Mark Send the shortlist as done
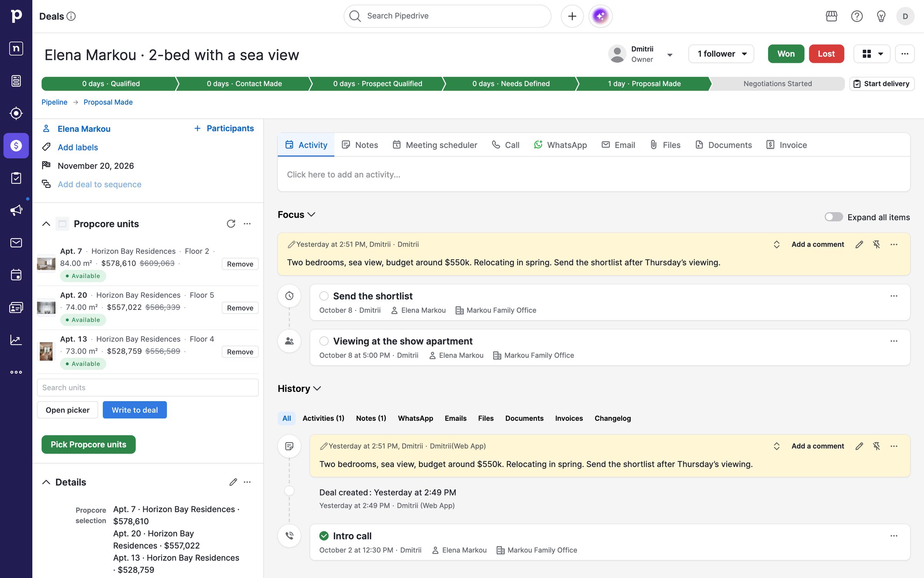This screenshot has height=578, width=924. coord(324,296)
